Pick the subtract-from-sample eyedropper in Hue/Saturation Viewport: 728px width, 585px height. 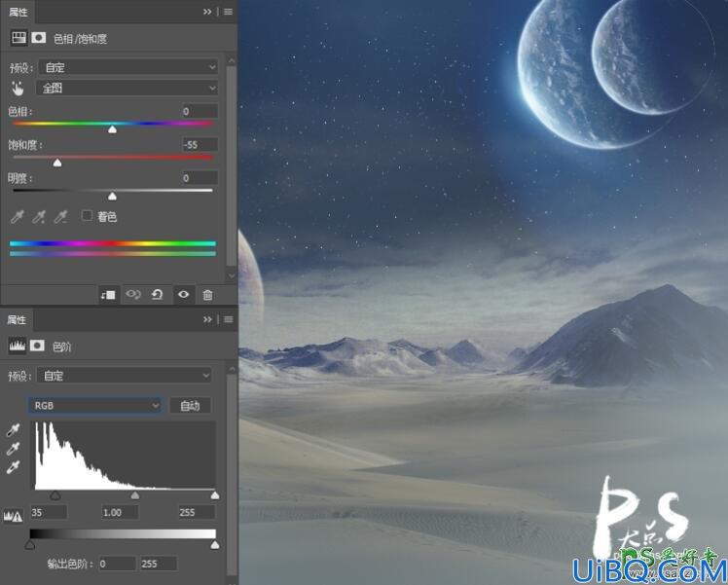pos(60,216)
